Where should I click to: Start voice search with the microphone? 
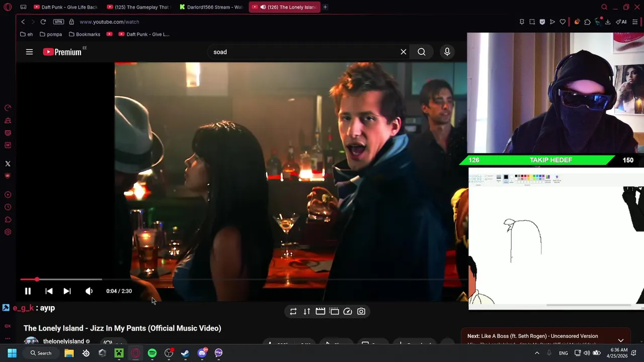click(447, 52)
